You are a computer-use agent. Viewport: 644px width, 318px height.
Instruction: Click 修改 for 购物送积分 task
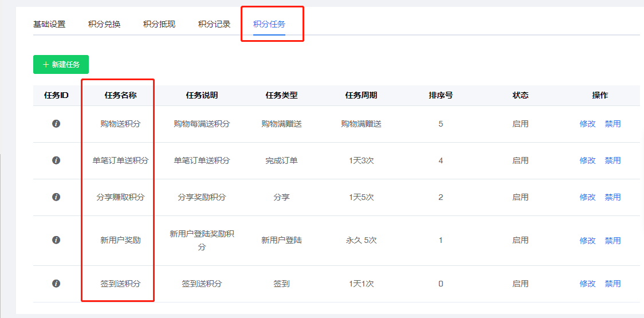[588, 124]
